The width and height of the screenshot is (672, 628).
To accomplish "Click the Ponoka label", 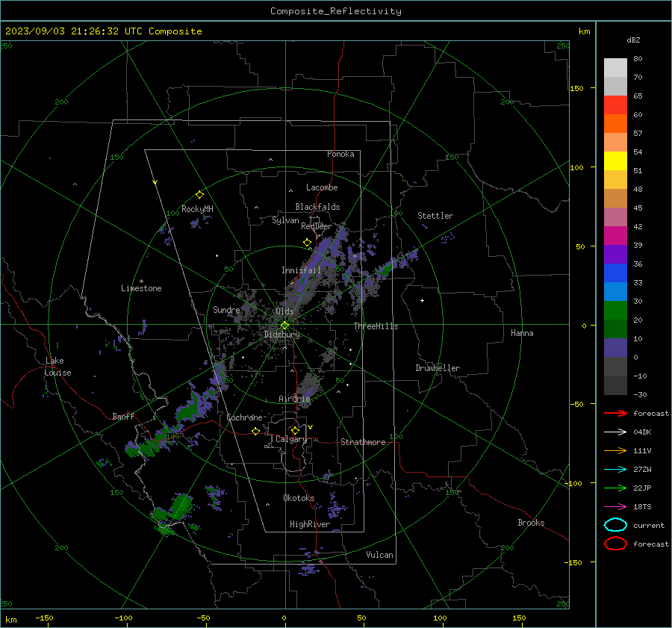I will click(340, 154).
